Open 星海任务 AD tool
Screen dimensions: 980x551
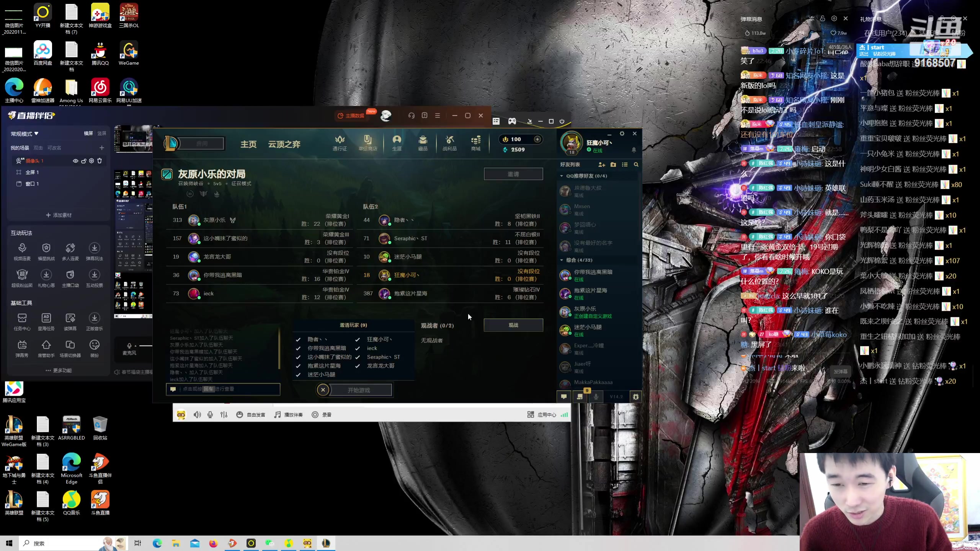pos(46,321)
